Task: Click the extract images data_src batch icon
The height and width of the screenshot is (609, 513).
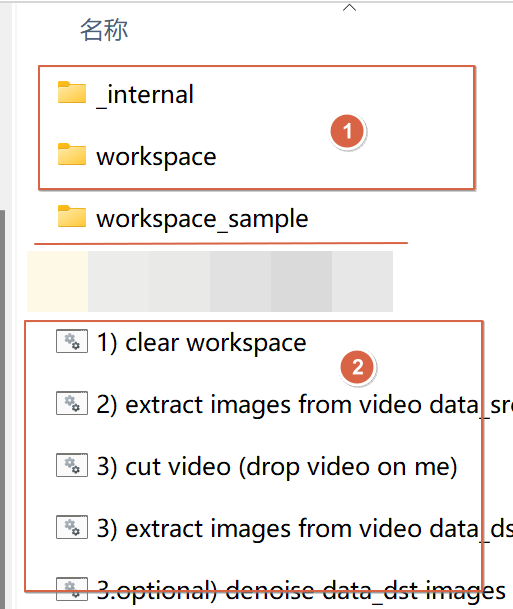Action: (72, 403)
